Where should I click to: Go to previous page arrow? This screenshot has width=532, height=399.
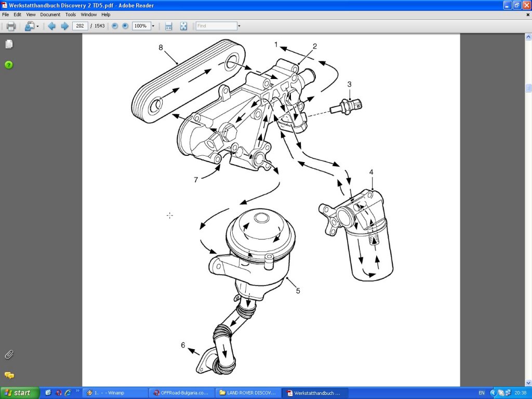[x=51, y=26]
